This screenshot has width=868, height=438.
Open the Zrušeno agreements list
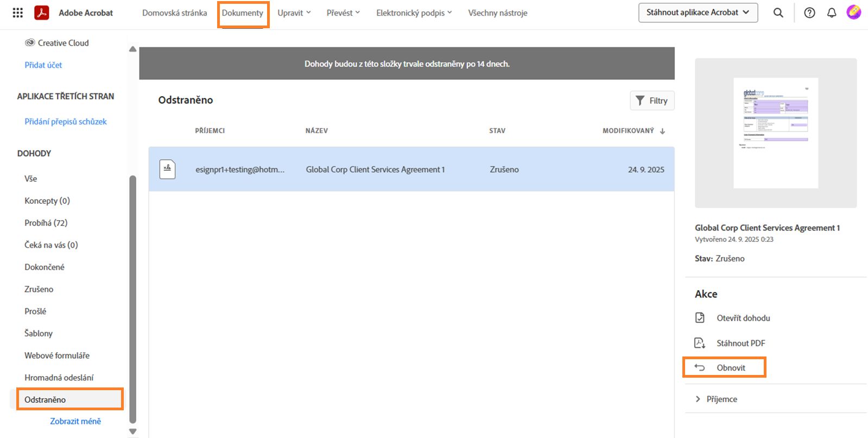(x=39, y=289)
